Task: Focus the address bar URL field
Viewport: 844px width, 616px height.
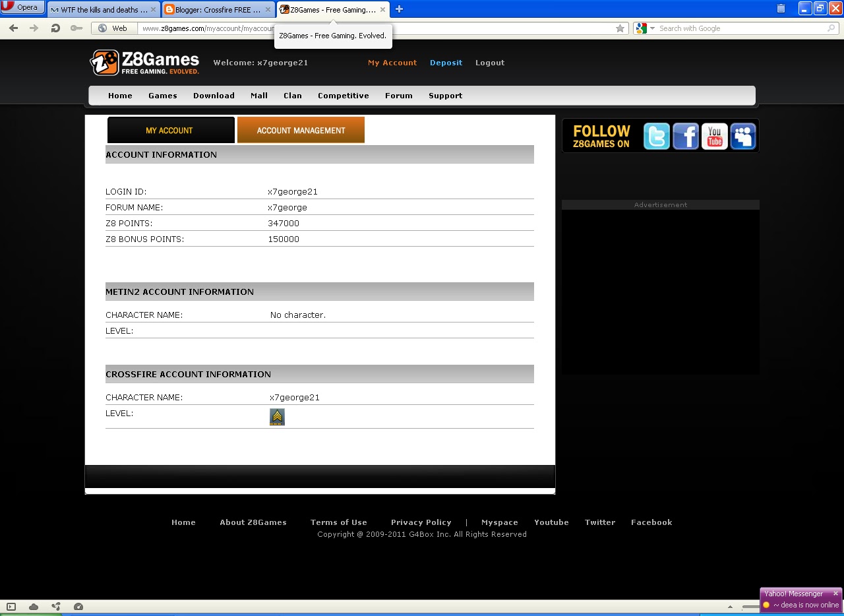Action: [376, 28]
